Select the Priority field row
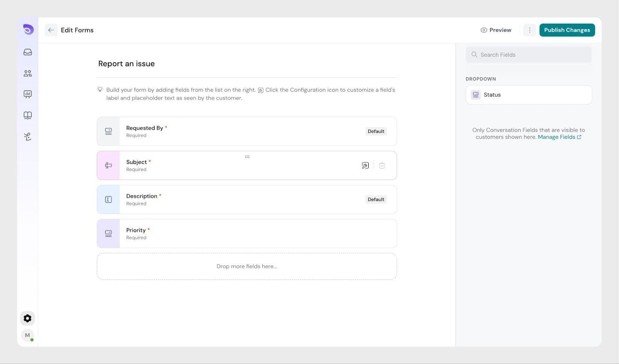 point(246,234)
